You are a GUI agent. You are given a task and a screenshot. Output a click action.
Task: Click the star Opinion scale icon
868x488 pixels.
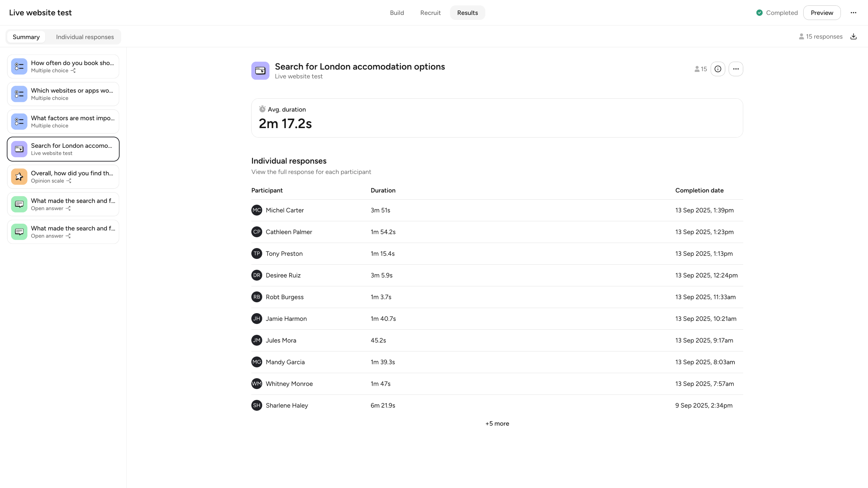point(19,177)
